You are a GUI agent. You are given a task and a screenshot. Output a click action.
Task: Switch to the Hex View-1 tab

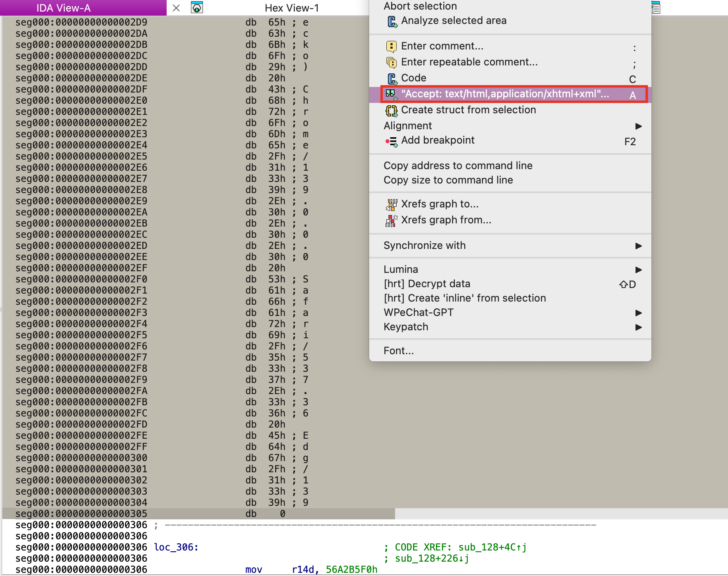click(x=291, y=8)
